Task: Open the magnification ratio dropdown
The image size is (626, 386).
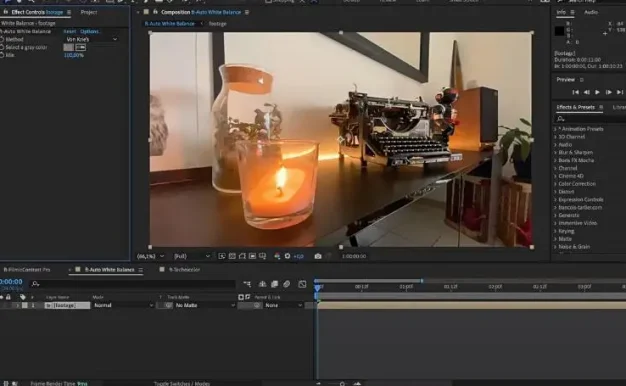Action: [151, 256]
